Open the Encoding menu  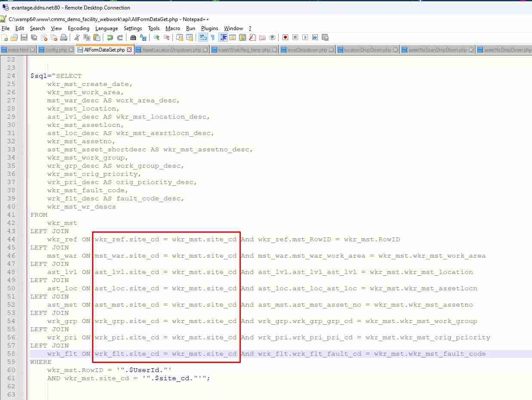point(79,28)
